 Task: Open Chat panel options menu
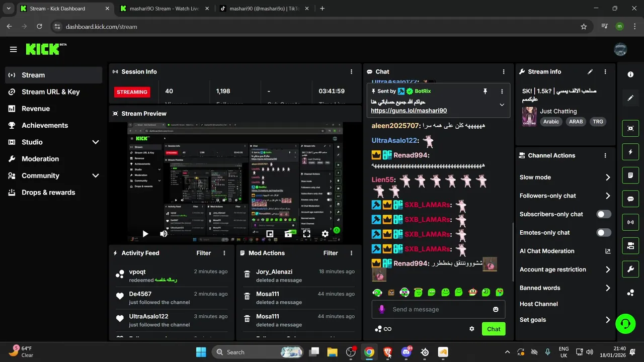(504, 72)
